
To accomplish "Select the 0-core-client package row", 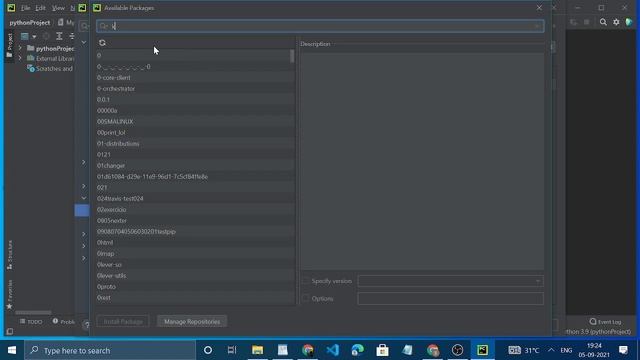I will 196,78.
